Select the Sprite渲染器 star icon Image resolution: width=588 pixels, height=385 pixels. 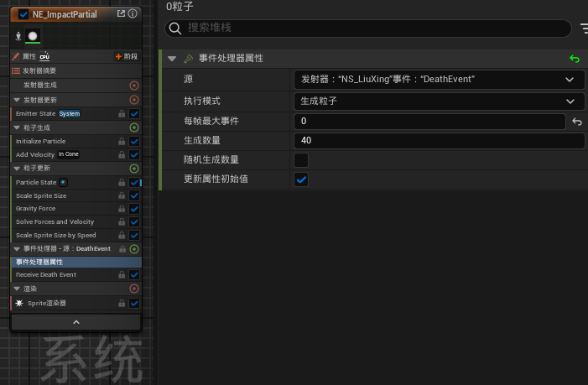pos(19,303)
